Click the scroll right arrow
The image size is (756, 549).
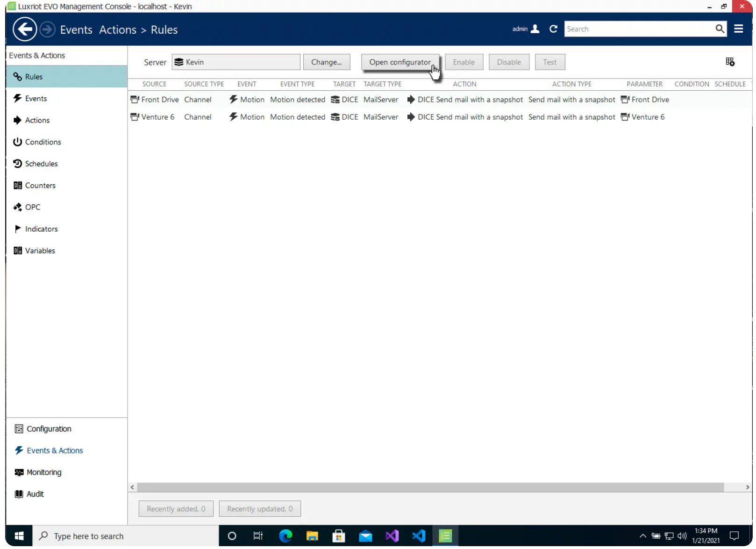(747, 487)
